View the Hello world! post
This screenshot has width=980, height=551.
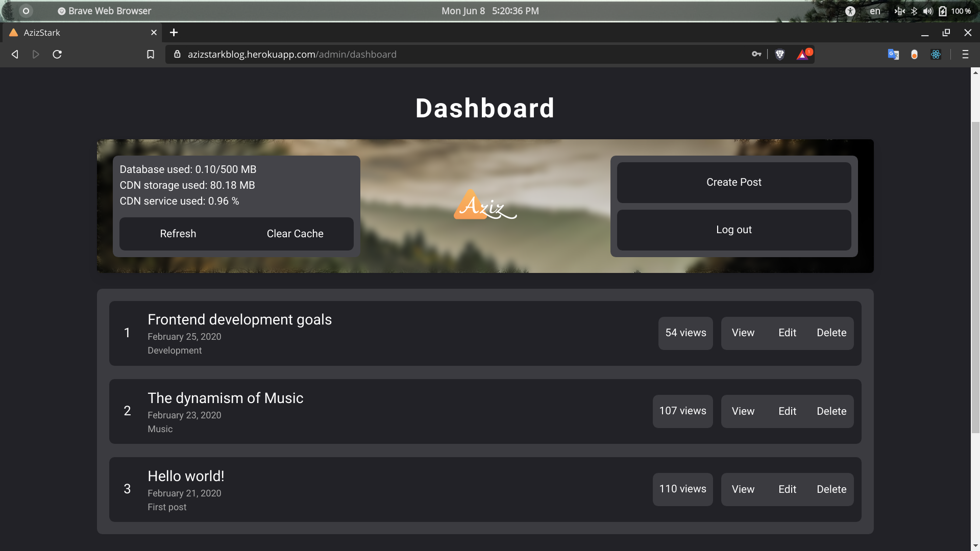coord(743,489)
